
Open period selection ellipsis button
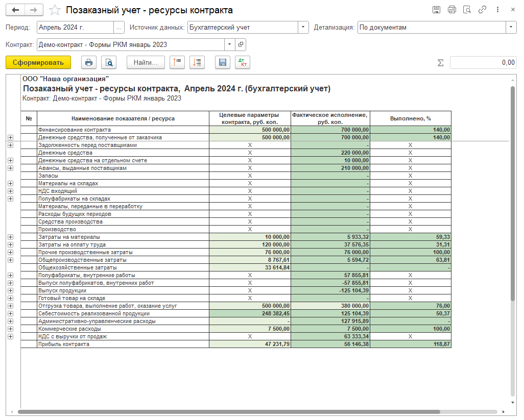coord(119,28)
